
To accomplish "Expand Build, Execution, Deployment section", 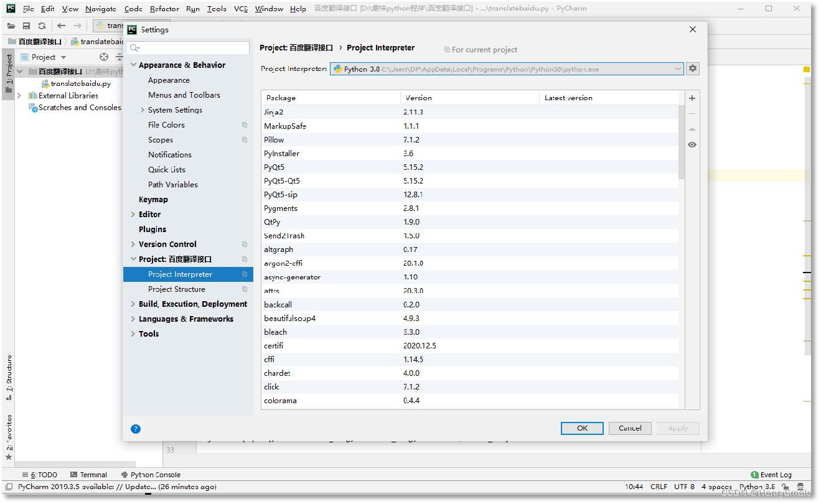I will coord(133,304).
